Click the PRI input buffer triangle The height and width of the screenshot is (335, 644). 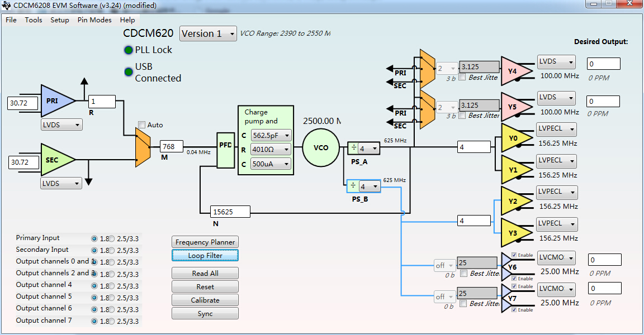[58, 101]
